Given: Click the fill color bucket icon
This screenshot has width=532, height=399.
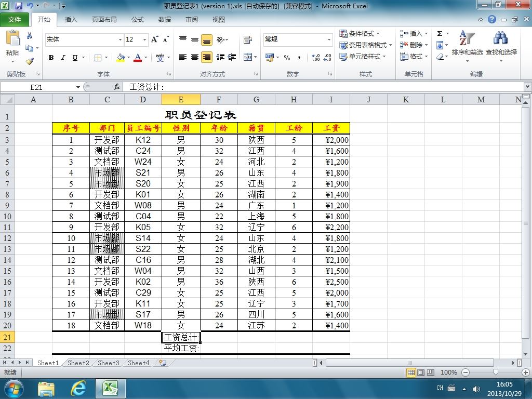Looking at the screenshot, I should [x=121, y=57].
